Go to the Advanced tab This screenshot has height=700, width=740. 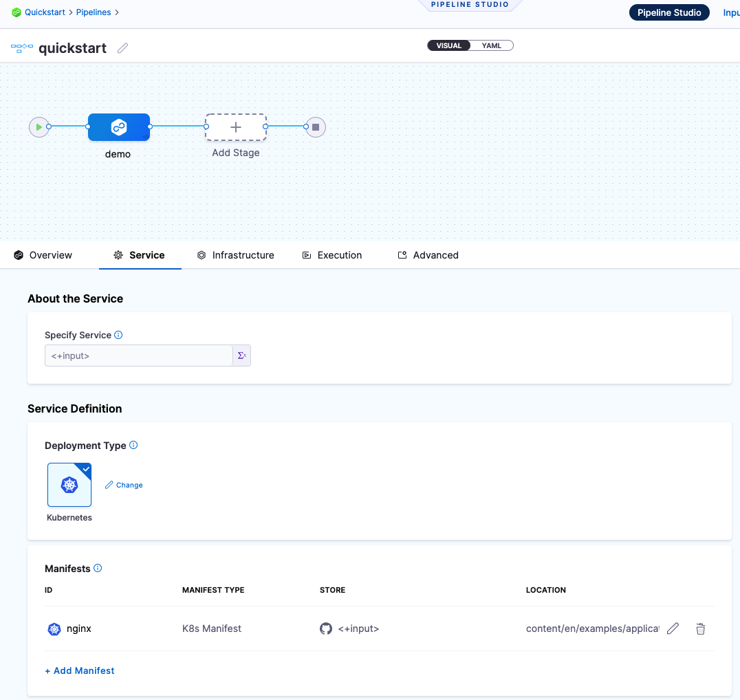click(428, 255)
